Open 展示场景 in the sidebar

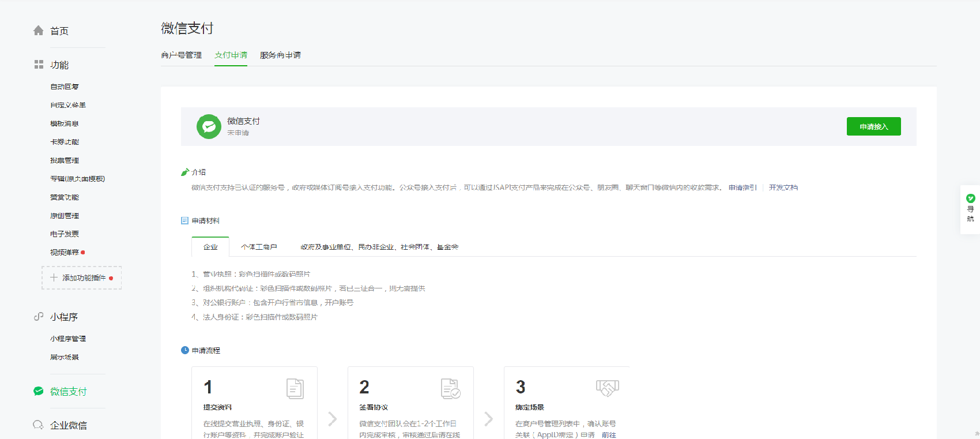65,357
